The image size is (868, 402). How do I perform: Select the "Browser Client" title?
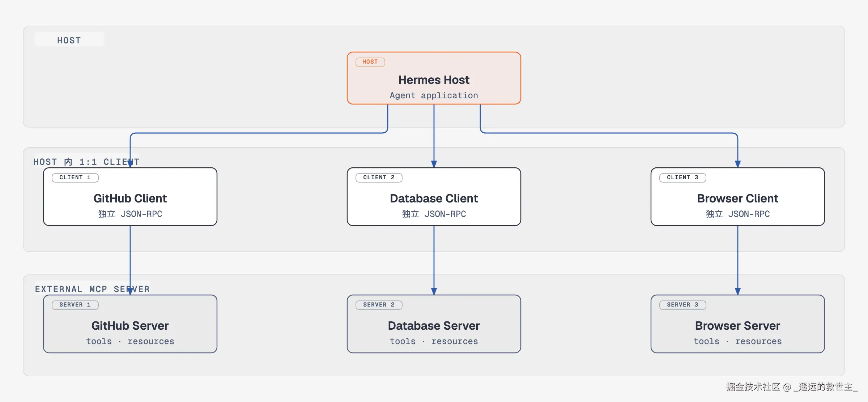pyautogui.click(x=738, y=198)
